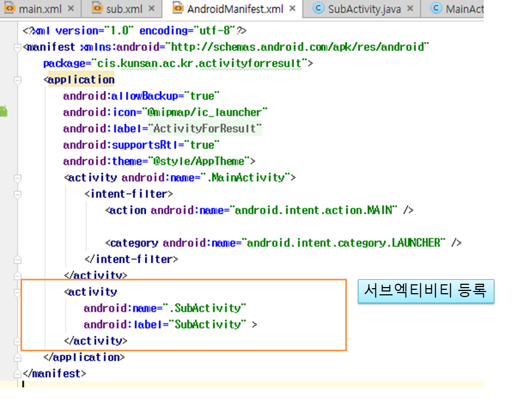This screenshot has width=532, height=399.
Task: Fold the MainActivity activity block
Action: pyautogui.click(x=18, y=178)
